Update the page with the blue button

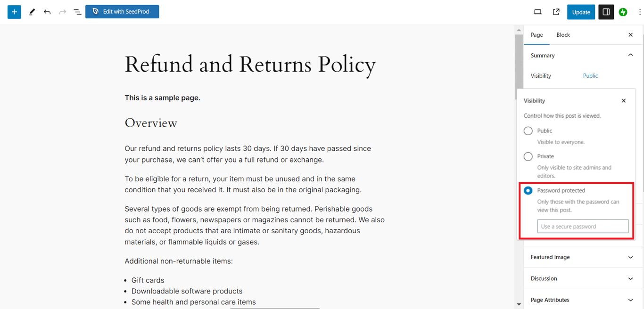pos(581,11)
